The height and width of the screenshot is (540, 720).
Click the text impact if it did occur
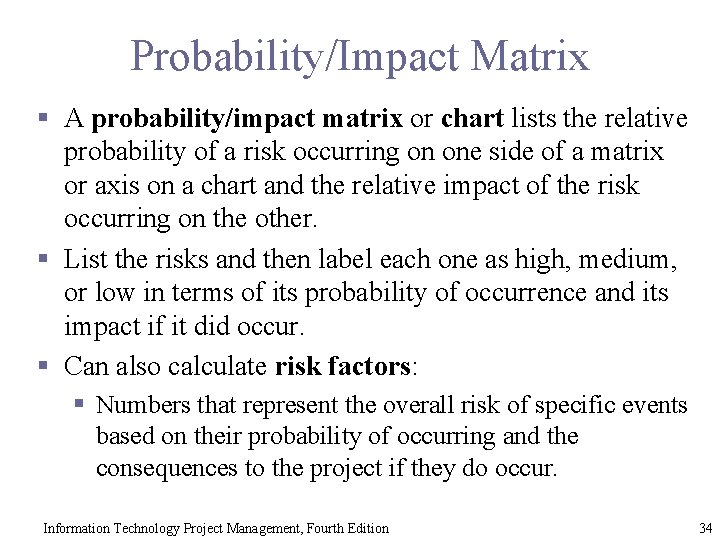coord(184,326)
